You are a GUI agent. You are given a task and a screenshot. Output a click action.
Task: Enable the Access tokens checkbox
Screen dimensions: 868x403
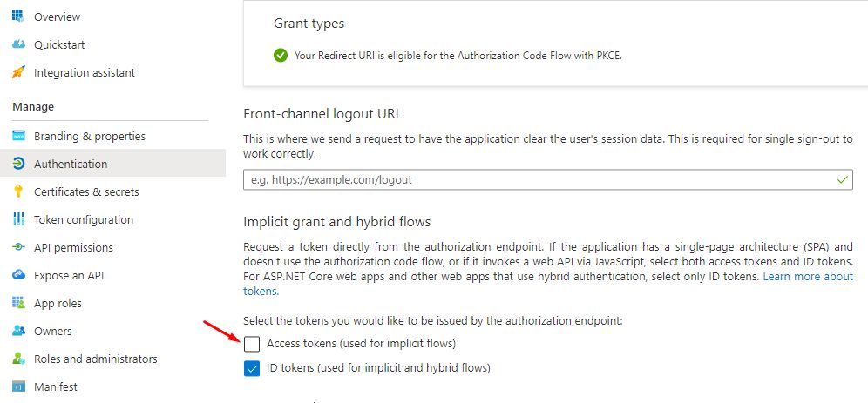click(253, 344)
